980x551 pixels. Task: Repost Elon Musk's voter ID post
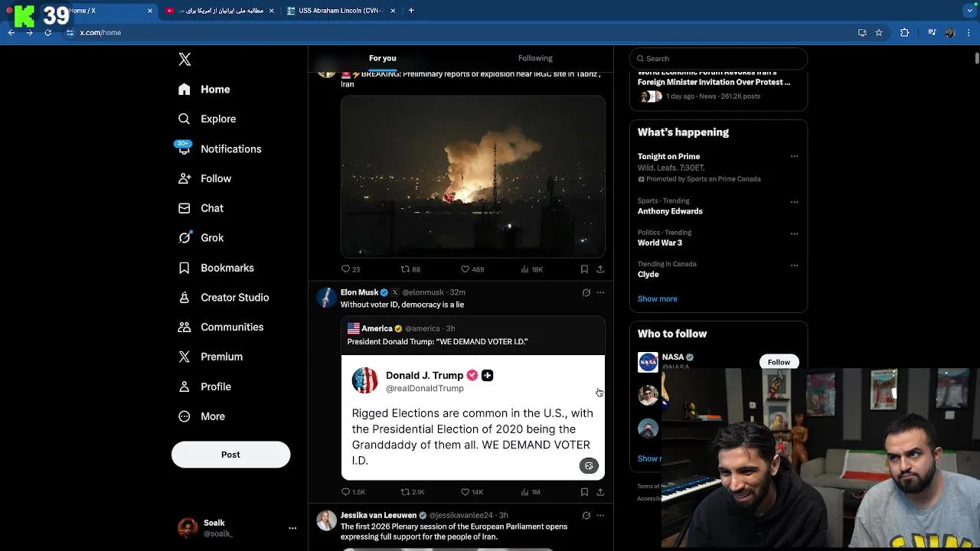[413, 492]
